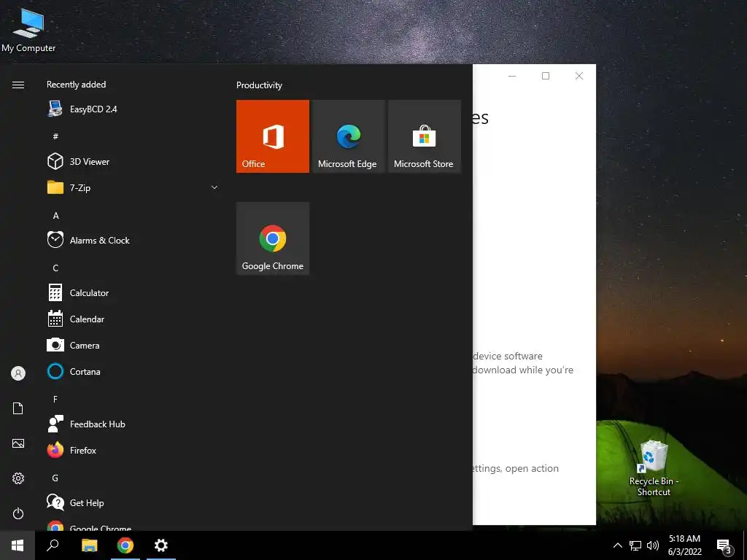The width and height of the screenshot is (747, 560).
Task: Open the Calendar app
Action: point(133,319)
